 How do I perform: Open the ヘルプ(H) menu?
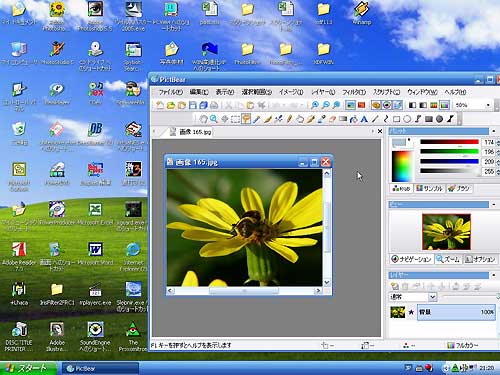[x=455, y=92]
